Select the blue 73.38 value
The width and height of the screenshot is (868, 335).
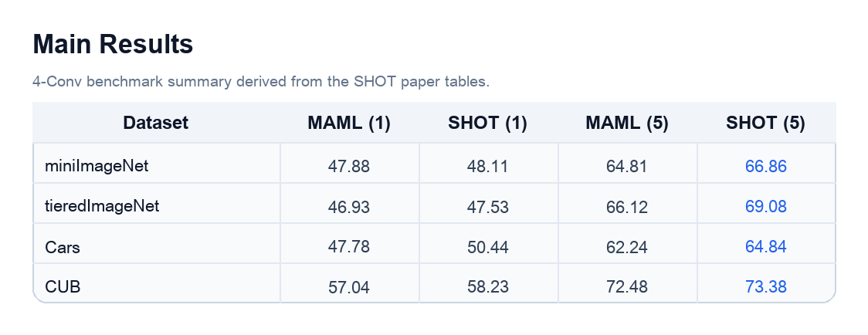tap(765, 287)
